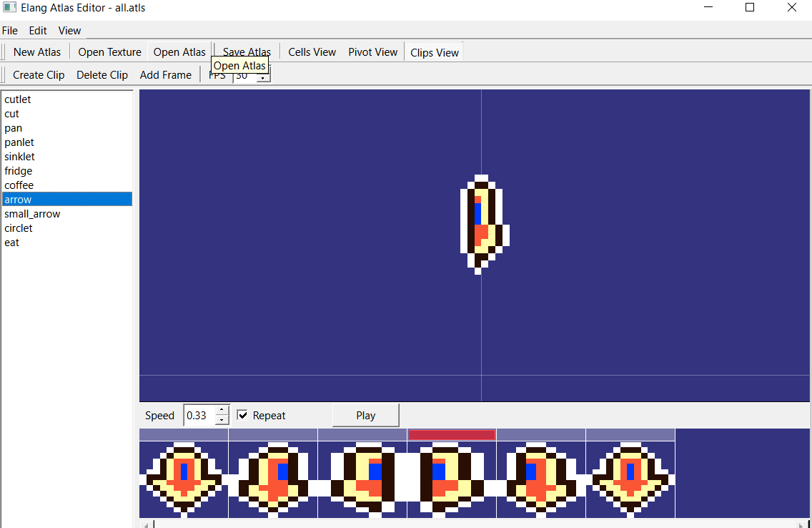This screenshot has width=812, height=528.
Task: Select the coffee clip in the list
Action: coord(67,185)
